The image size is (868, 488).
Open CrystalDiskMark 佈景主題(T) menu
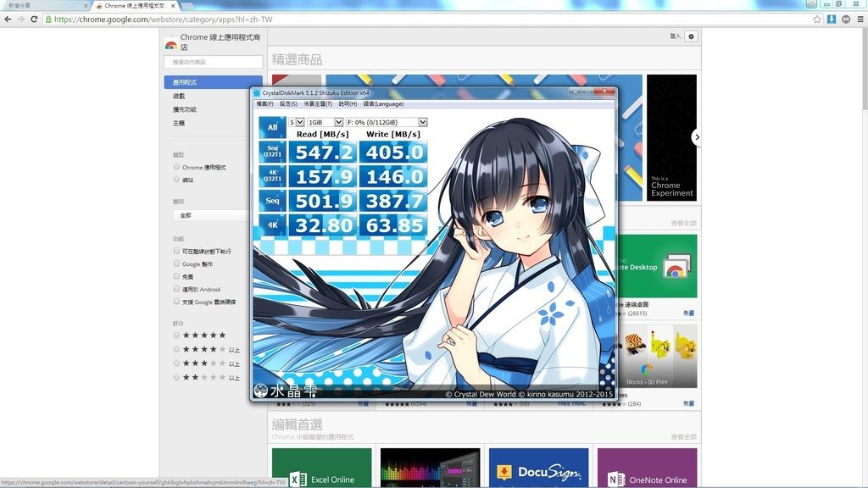pos(318,104)
